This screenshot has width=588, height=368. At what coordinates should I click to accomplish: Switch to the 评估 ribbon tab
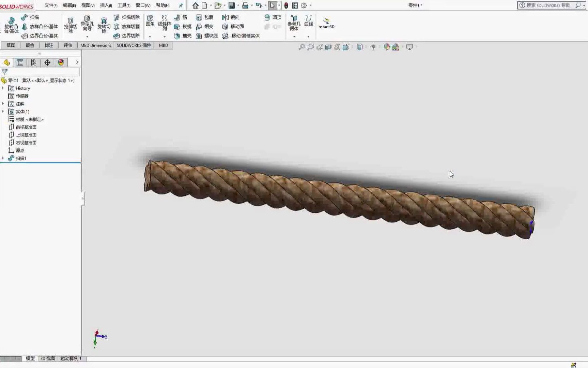pos(67,45)
